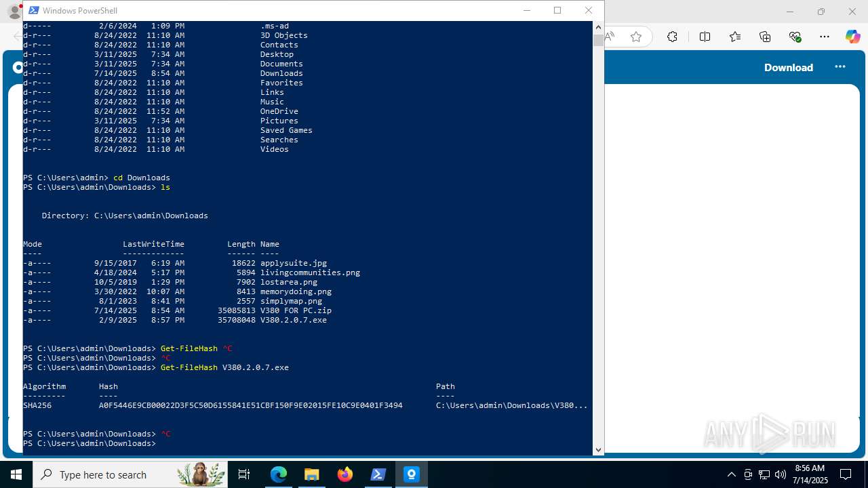Screen dimensions: 868x488
Task: Open Browser essentials heart icon in Edge
Action: (x=795, y=37)
